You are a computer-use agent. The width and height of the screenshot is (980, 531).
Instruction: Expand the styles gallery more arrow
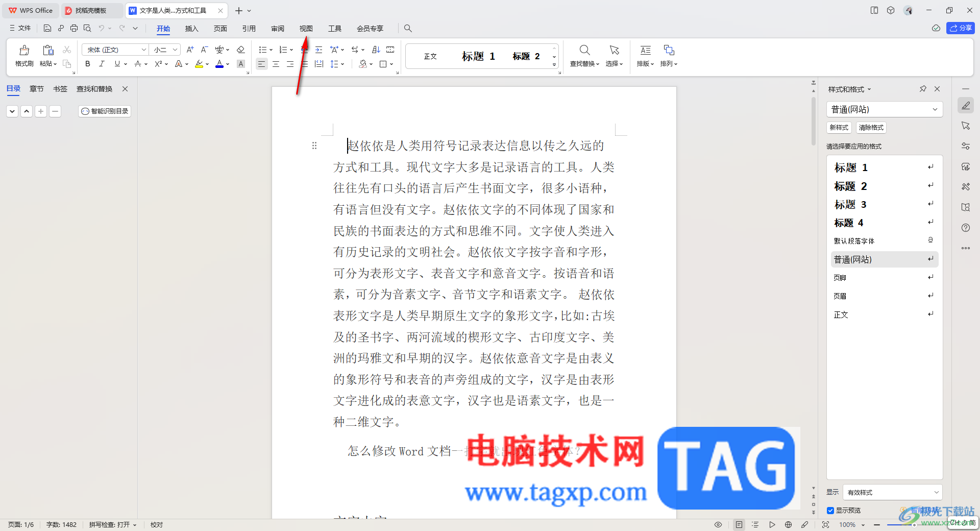coord(554,65)
